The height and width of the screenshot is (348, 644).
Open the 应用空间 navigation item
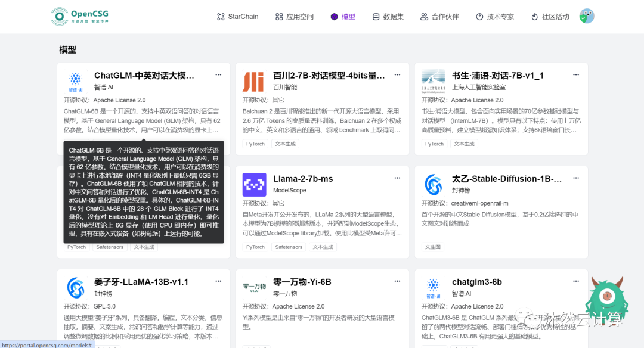click(x=295, y=17)
